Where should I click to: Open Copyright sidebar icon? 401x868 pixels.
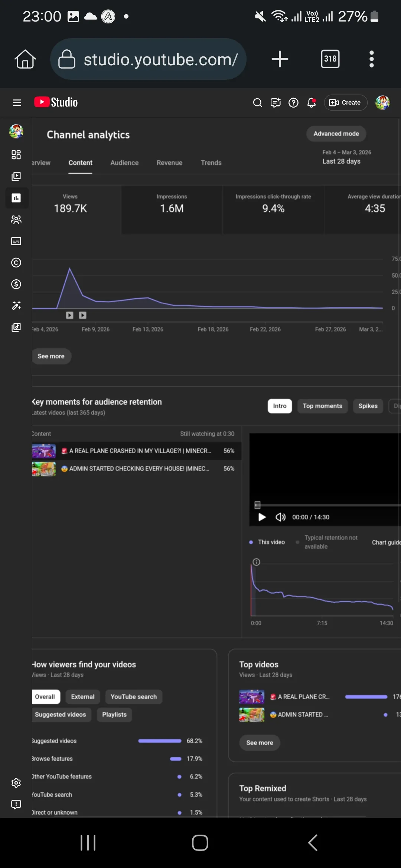[16, 263]
